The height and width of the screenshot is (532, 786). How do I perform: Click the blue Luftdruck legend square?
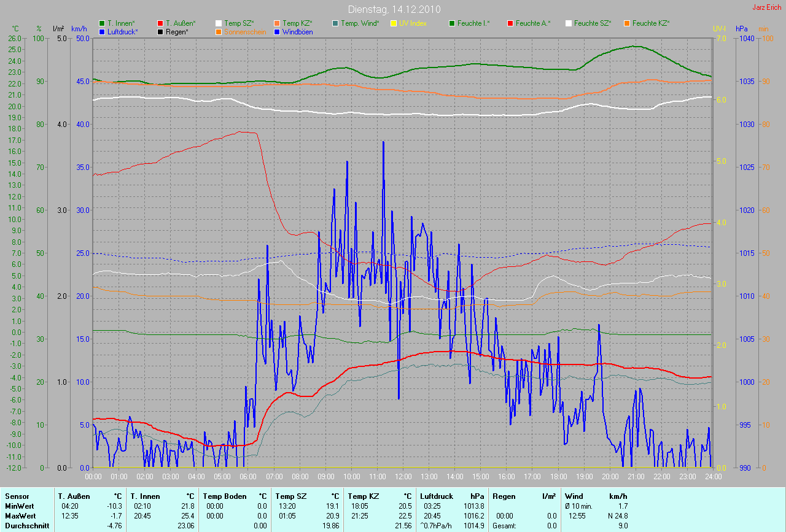click(102, 31)
